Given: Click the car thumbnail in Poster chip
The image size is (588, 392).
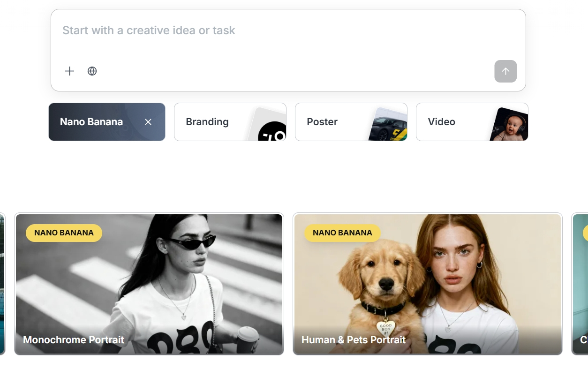Looking at the screenshot, I should coord(389,127).
